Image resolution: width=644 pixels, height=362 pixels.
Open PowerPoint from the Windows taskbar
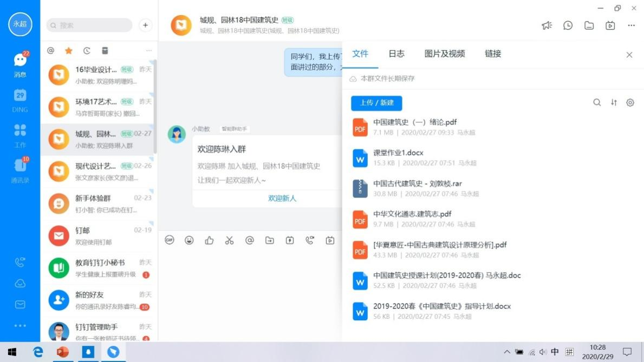pos(63,352)
